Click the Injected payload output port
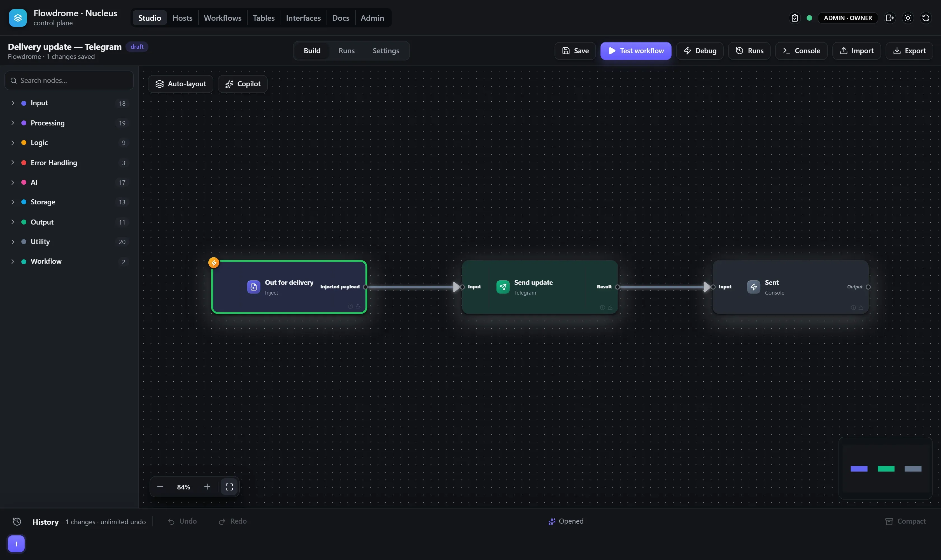The image size is (941, 560). coord(365,287)
